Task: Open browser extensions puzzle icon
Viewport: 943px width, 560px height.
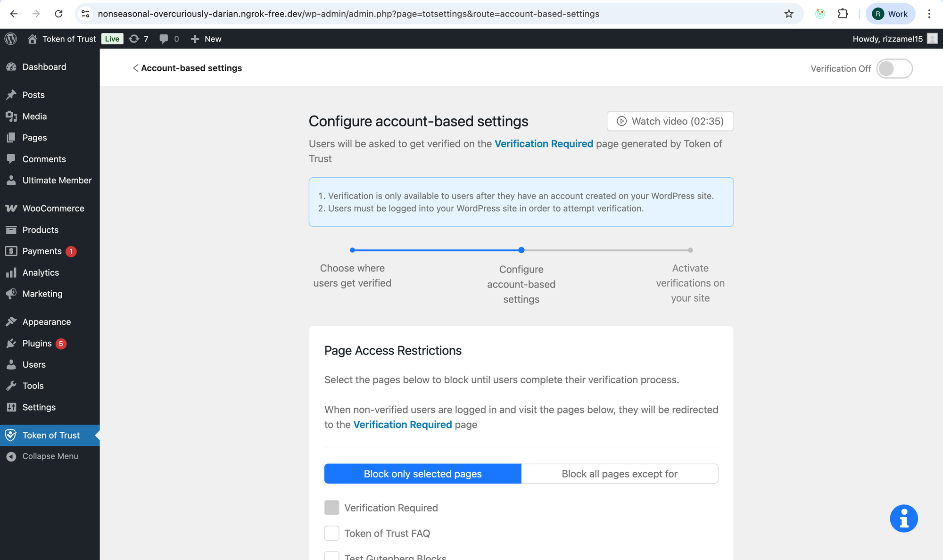Action: [843, 14]
